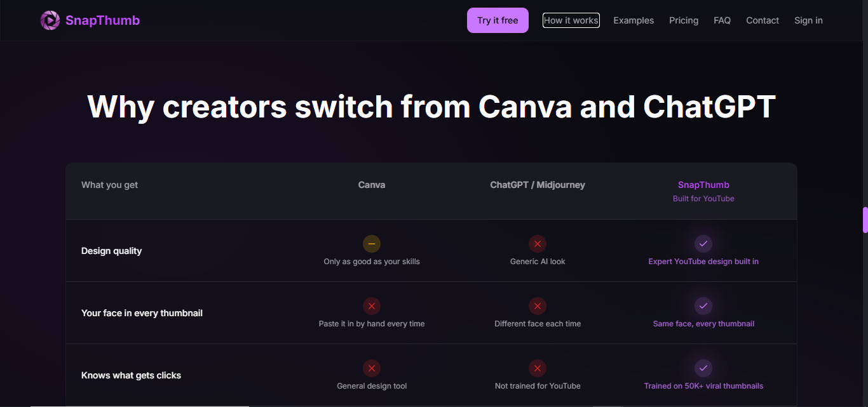Viewport: 868px width, 407px height.
Task: Click the SnapThumb brand name link
Action: (102, 20)
